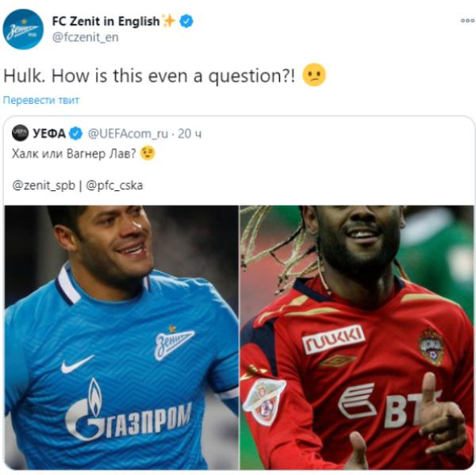Viewport: 476px width, 475px height.
Task: Open the @zenit_spb mention
Action: (x=44, y=185)
